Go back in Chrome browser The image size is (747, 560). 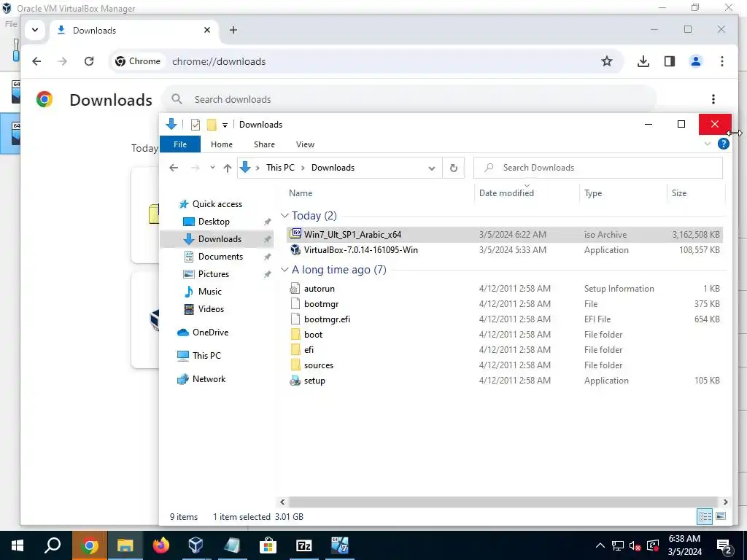[x=36, y=61]
